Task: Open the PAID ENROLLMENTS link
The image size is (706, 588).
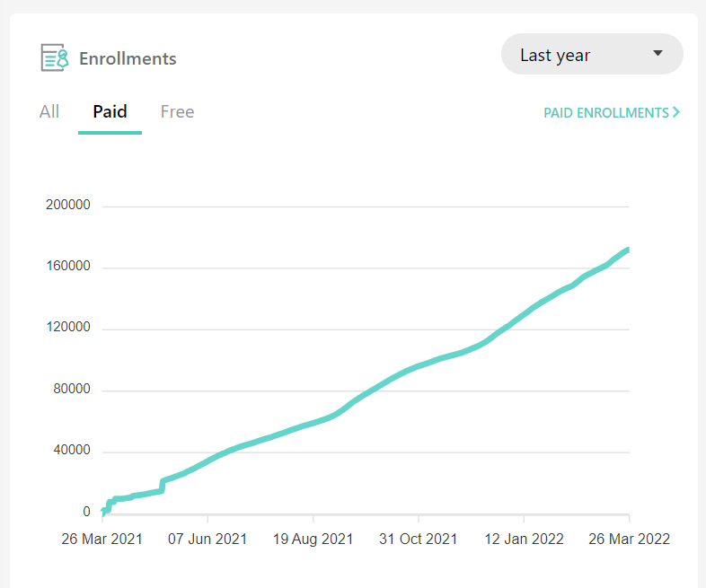Action: pos(606,113)
